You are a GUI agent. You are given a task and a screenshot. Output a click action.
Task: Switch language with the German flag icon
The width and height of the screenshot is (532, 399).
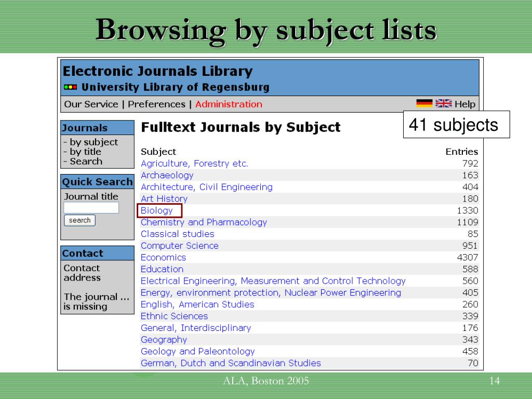click(424, 103)
